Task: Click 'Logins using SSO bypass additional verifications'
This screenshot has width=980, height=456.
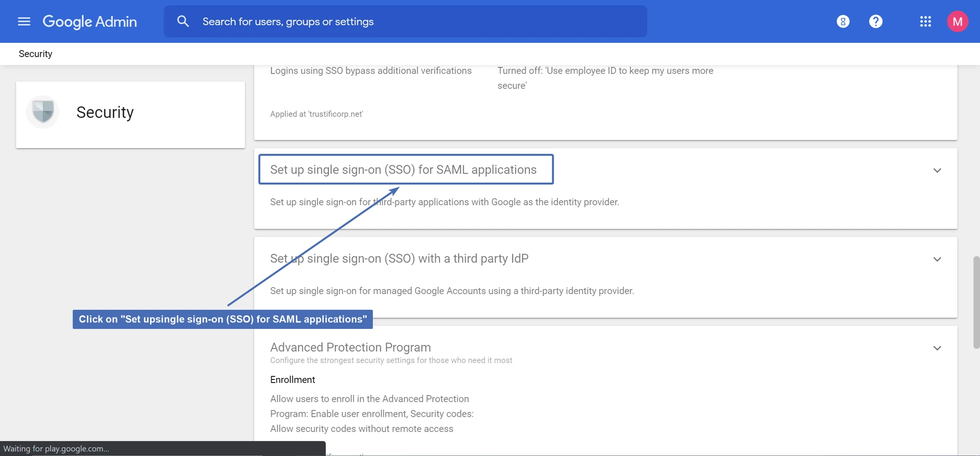Action: 371,70
